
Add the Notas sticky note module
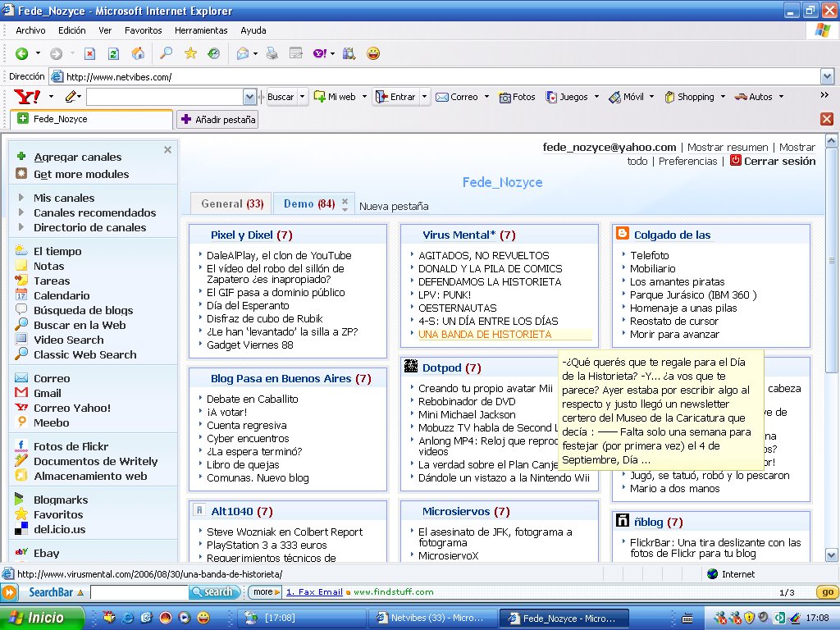click(x=48, y=267)
